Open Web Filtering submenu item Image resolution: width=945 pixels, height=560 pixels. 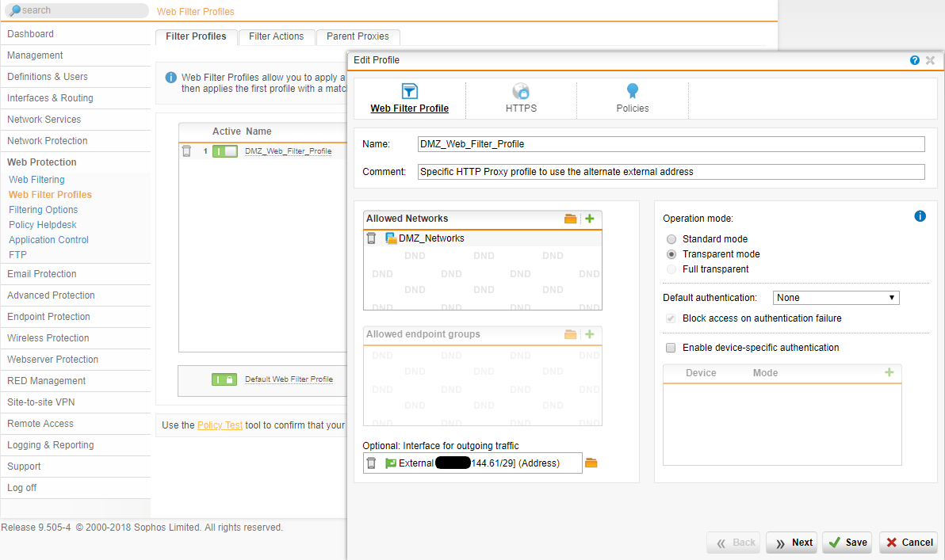point(36,180)
